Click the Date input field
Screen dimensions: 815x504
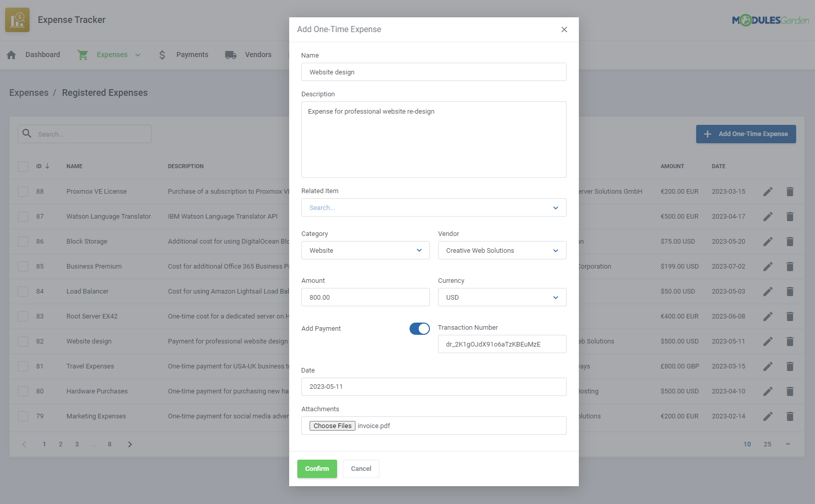tap(434, 387)
